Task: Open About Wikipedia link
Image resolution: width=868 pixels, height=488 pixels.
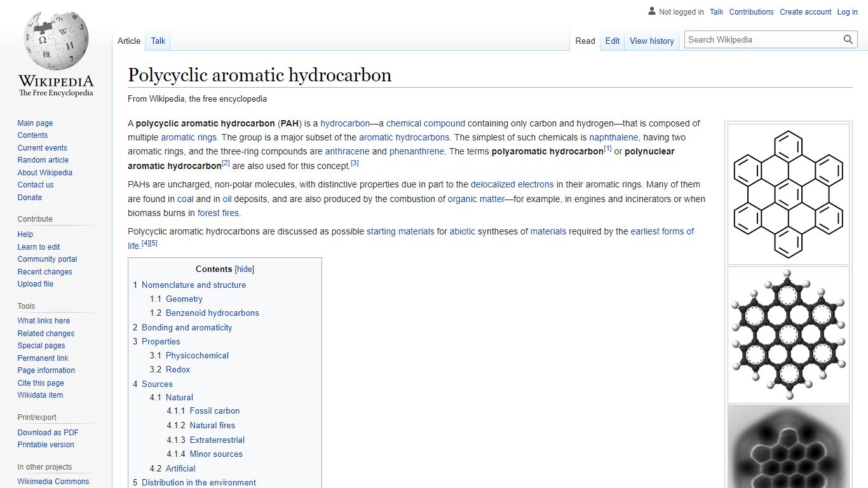Action: click(44, 173)
